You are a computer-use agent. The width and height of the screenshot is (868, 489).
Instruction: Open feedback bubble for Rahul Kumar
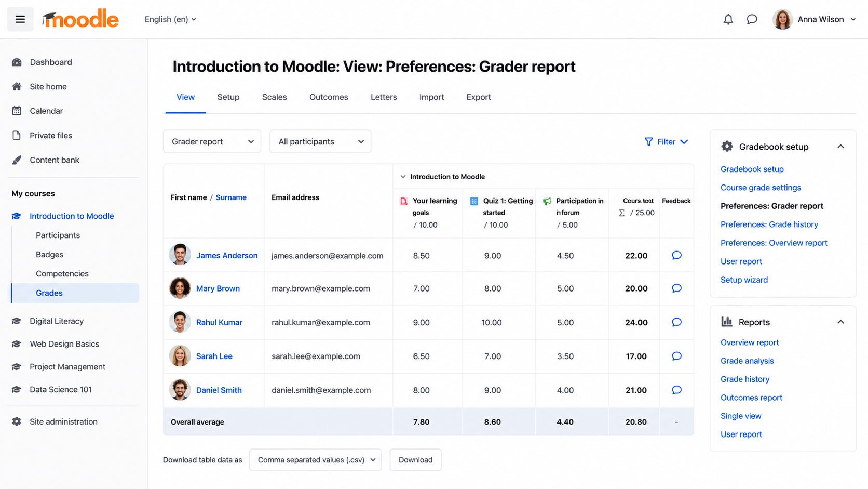(x=676, y=322)
